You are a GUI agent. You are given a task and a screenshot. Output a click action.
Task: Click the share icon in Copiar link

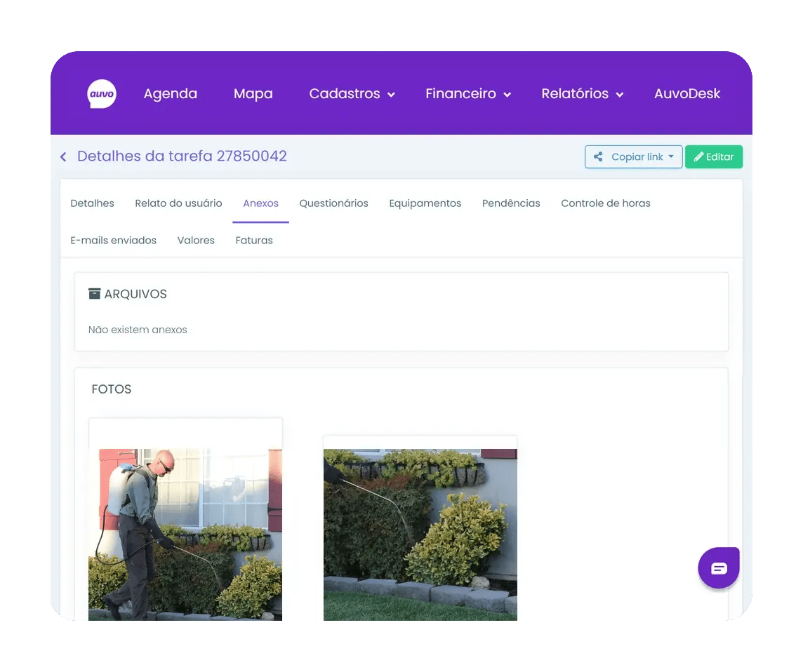(597, 156)
